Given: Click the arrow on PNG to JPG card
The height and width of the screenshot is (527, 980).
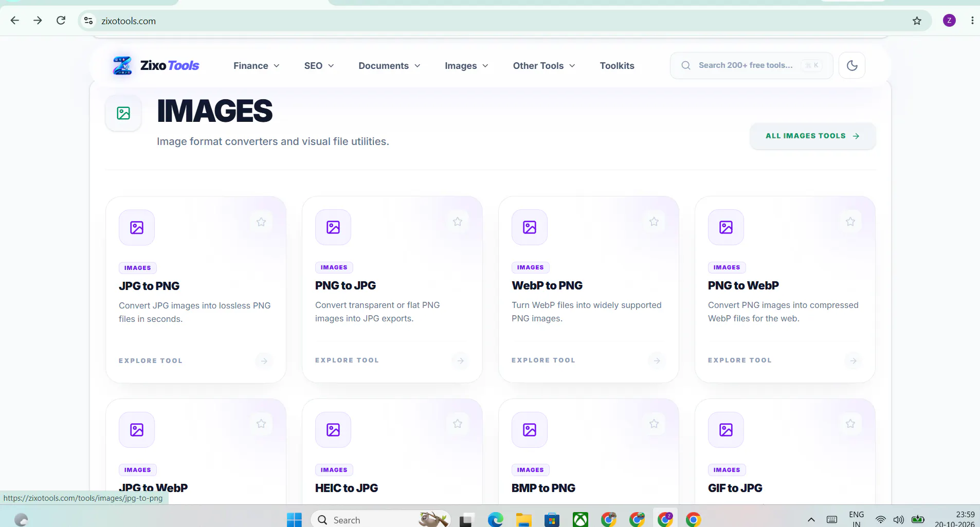Looking at the screenshot, I should [x=460, y=360].
